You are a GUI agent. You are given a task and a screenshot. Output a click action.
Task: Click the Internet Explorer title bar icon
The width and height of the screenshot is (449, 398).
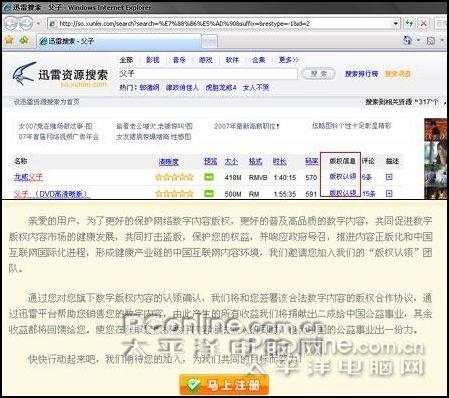(x=7, y=7)
